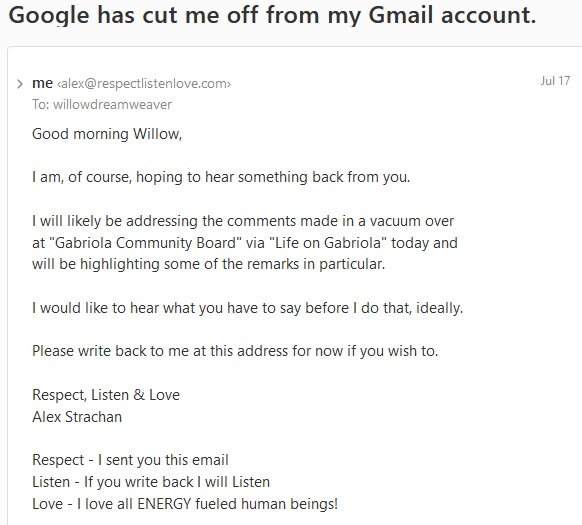Click the line "will be highlighting some of the remarks"
Image resolution: width=582 pixels, height=525 pixels.
coord(209,264)
